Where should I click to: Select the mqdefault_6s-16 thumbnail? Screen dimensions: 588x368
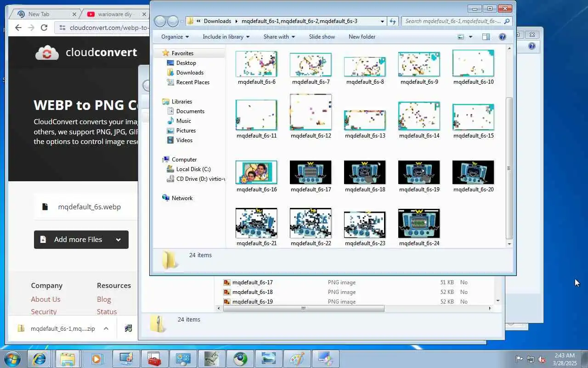click(256, 172)
